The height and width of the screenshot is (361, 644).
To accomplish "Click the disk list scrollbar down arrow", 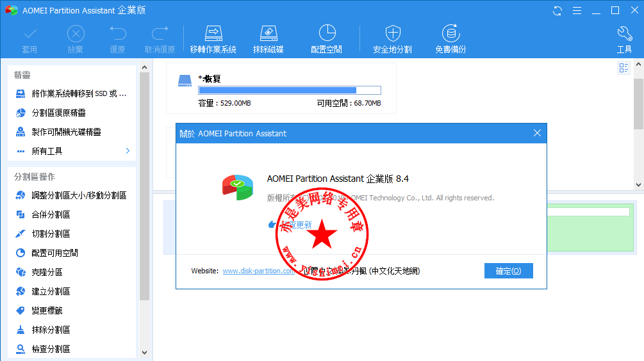I will [638, 185].
